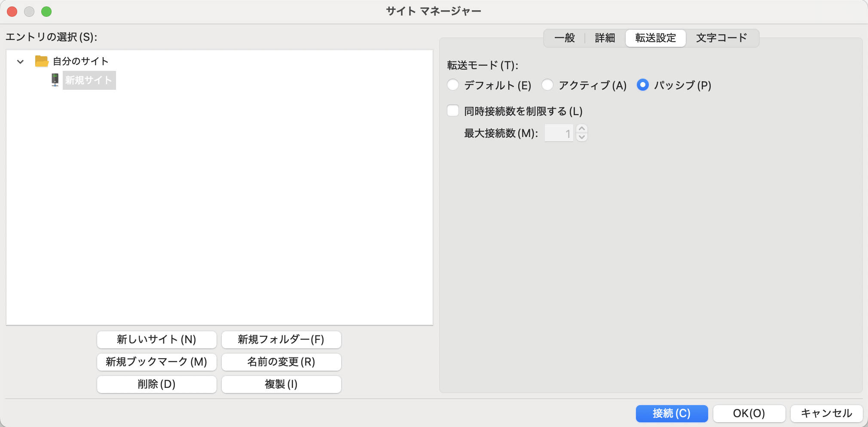The width and height of the screenshot is (868, 427).
Task: Enable 同時接続数を制限する checkbox
Action: click(x=453, y=110)
